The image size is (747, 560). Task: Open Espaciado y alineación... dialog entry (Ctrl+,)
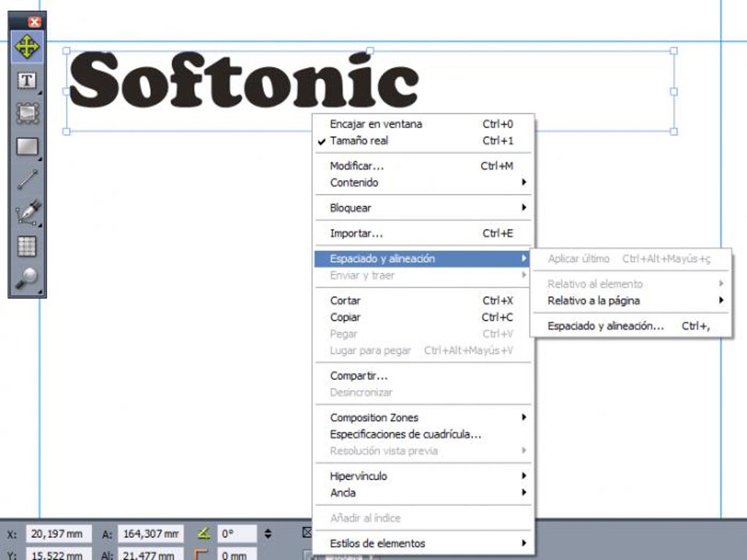(631, 326)
